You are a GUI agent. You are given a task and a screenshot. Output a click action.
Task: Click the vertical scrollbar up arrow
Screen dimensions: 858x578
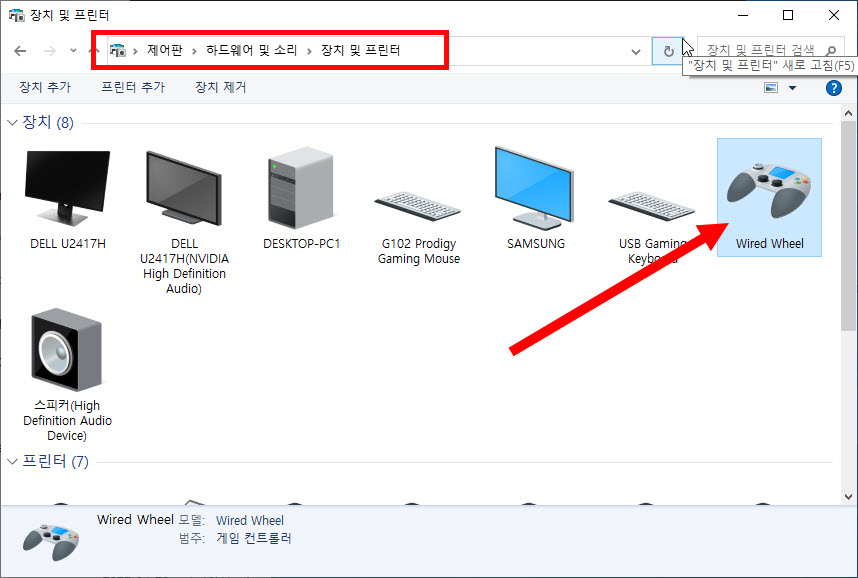click(x=848, y=113)
